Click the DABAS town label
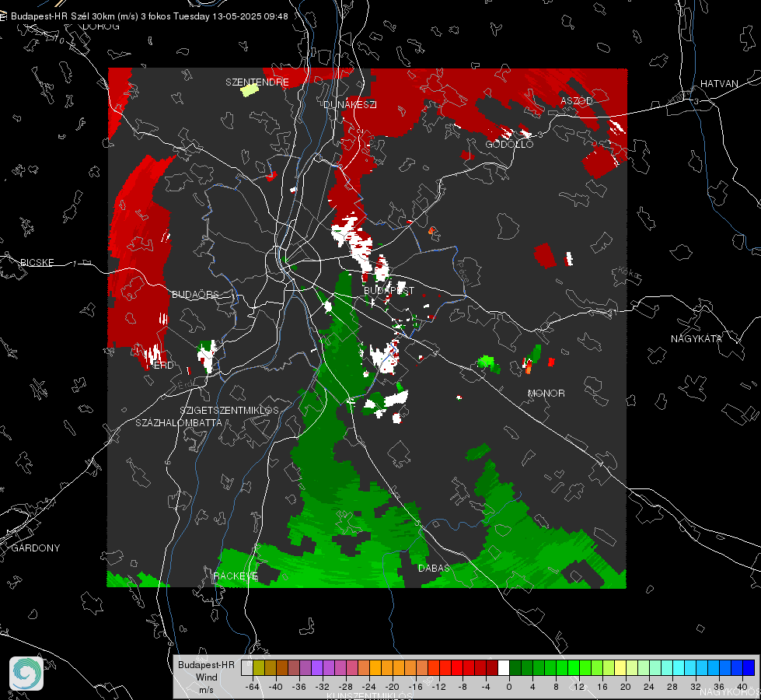The image size is (761, 700). pyautogui.click(x=434, y=568)
